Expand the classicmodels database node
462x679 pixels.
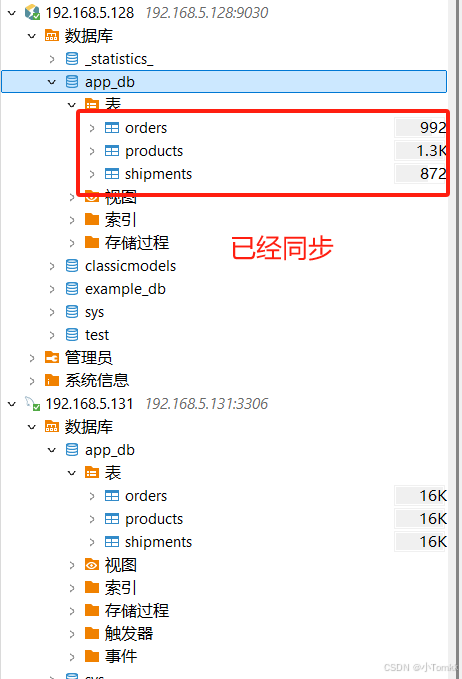[52, 266]
